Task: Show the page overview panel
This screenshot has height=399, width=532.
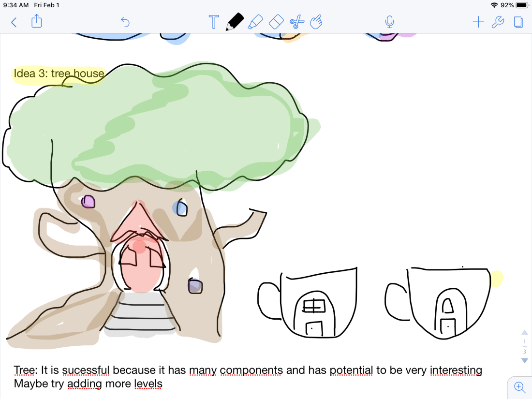Action: click(x=518, y=22)
